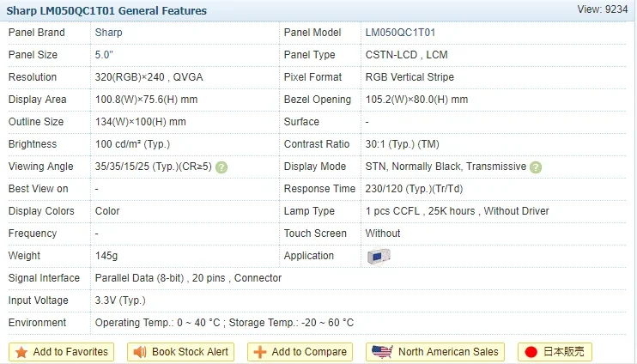Select the Without touch screen value
The image size is (637, 364).
tap(383, 234)
